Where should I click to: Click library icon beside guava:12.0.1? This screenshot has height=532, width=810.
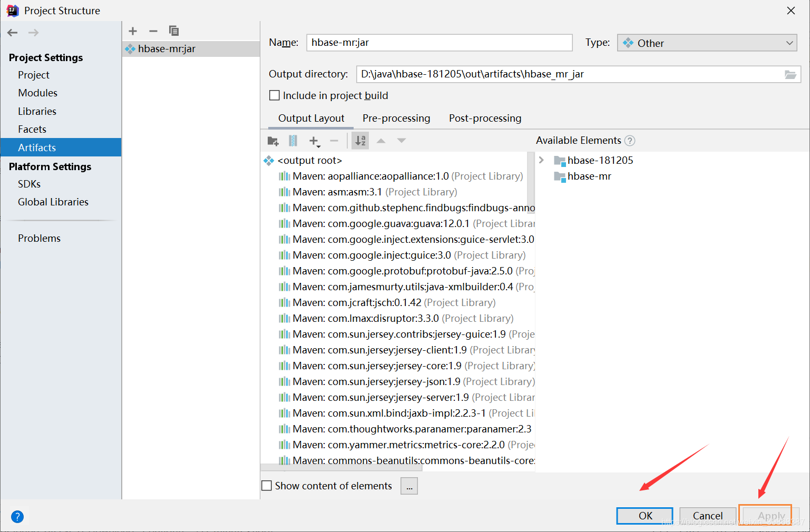click(285, 223)
